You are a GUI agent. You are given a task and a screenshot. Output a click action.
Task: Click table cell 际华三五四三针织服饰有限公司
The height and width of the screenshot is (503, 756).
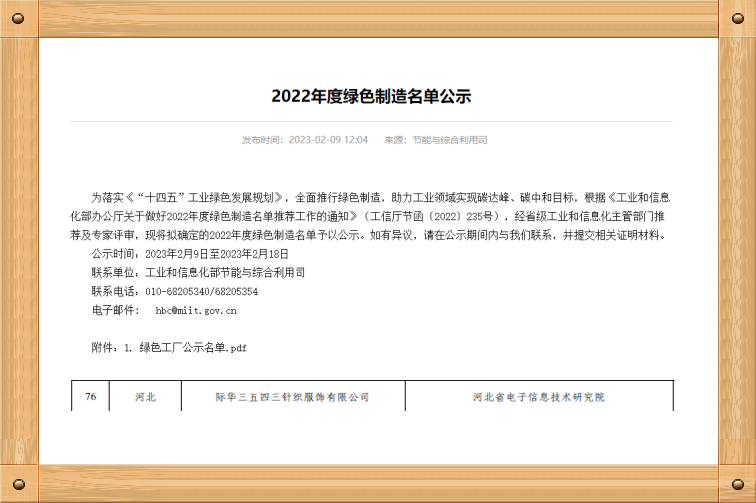coord(293,396)
